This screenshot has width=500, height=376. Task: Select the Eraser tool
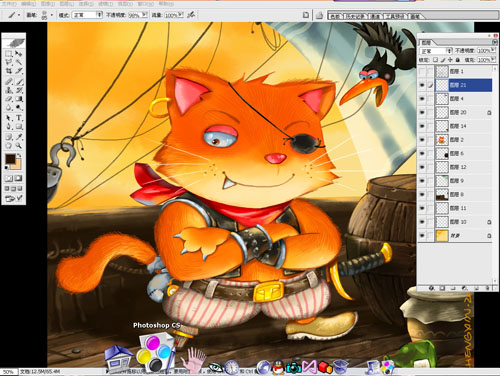tap(9, 99)
